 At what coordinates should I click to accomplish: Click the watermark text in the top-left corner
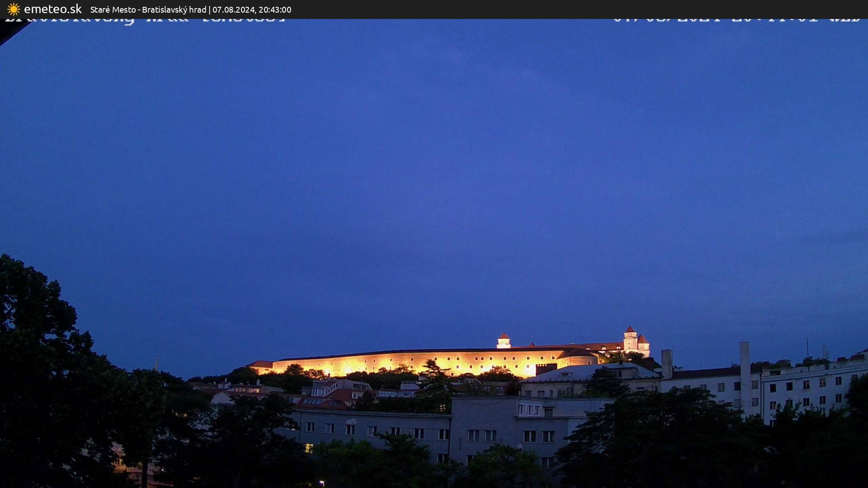pyautogui.click(x=145, y=19)
